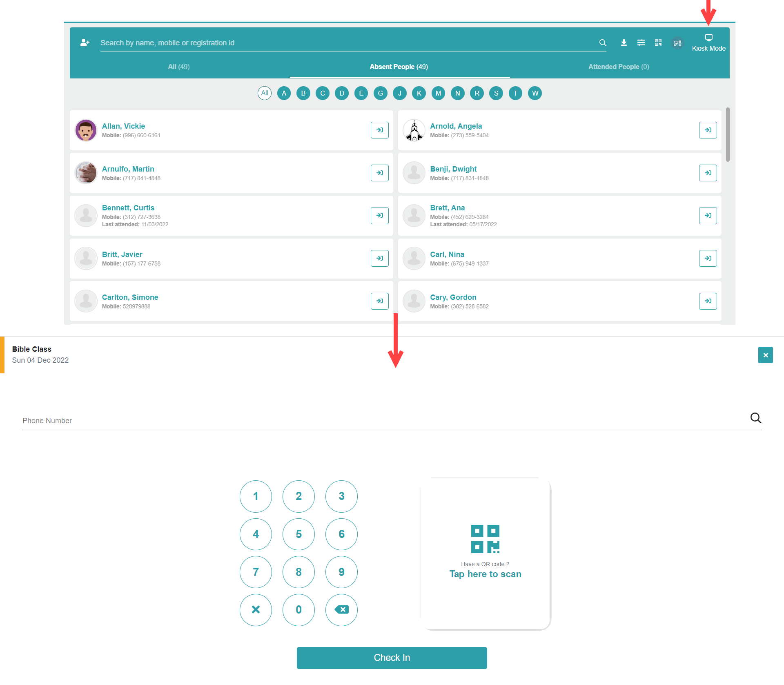The width and height of the screenshot is (784, 685).
Task: Check in Arnold, Angela
Action: 708,130
